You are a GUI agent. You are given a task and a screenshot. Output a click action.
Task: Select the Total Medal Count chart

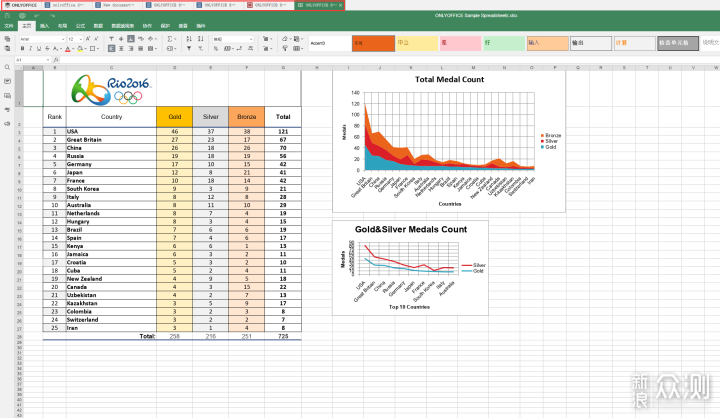[449, 141]
